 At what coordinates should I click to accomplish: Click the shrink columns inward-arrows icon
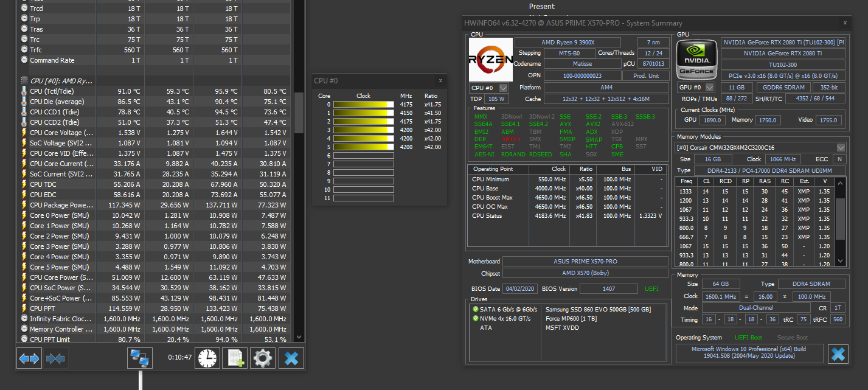pyautogui.click(x=55, y=358)
